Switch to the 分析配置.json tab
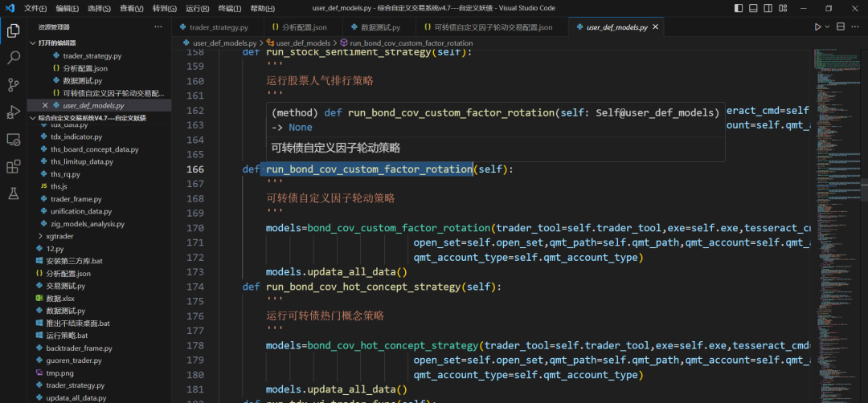The width and height of the screenshot is (868, 403). tap(303, 27)
